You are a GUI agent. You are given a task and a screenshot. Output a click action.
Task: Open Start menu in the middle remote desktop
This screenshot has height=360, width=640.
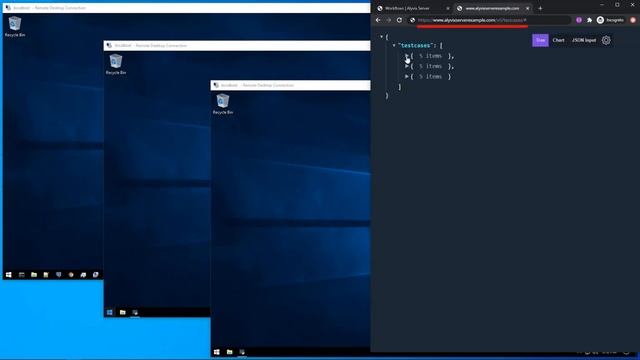(110, 312)
